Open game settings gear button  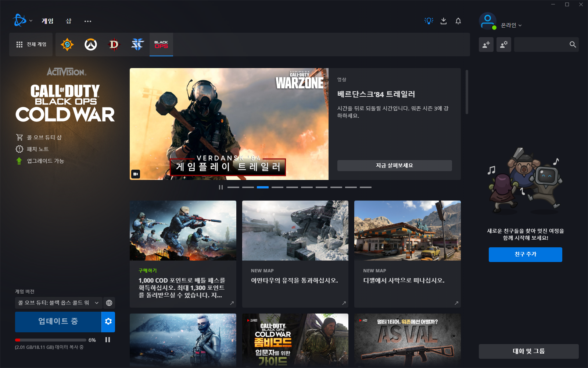(x=108, y=322)
